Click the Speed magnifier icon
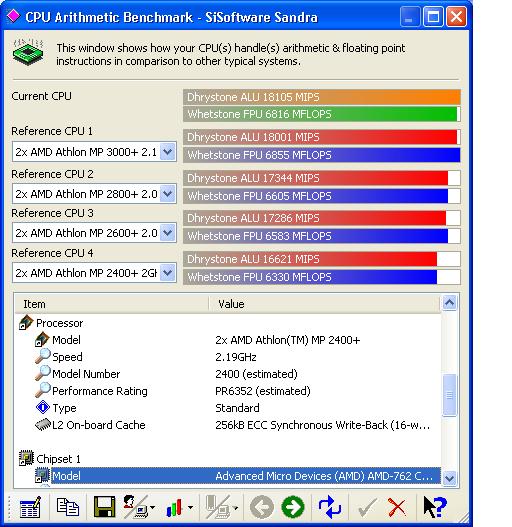Screen dimensions: 512x527 pyautogui.click(x=43, y=356)
